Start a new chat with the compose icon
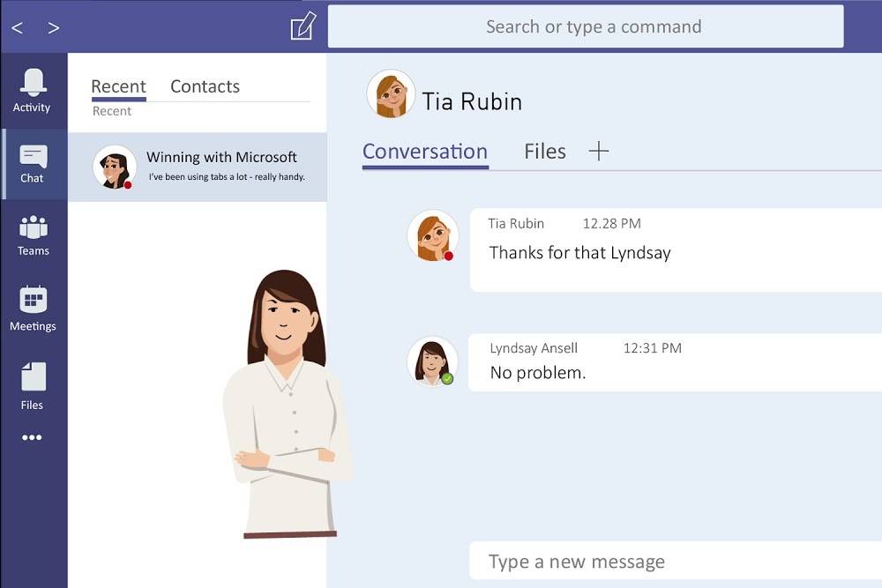Viewport: 882px width, 588px height. pos(302,26)
